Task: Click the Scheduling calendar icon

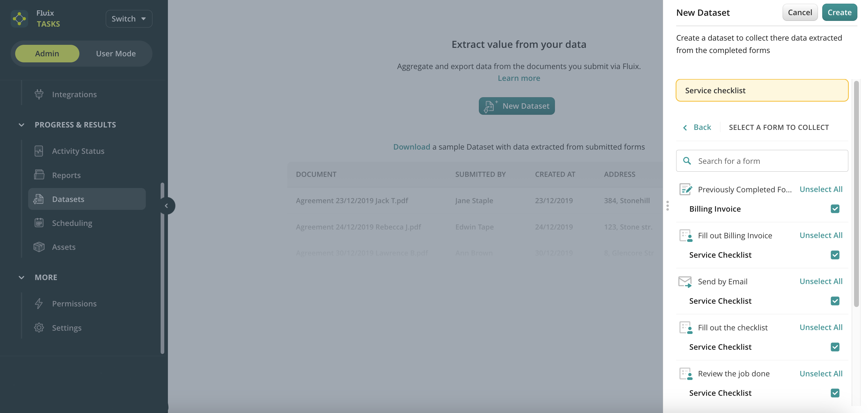Action: point(39,223)
